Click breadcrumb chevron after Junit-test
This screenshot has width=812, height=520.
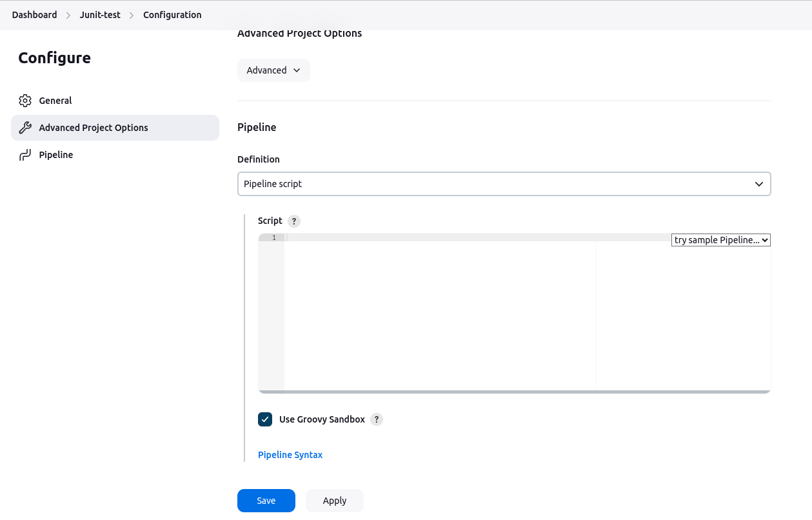point(132,15)
